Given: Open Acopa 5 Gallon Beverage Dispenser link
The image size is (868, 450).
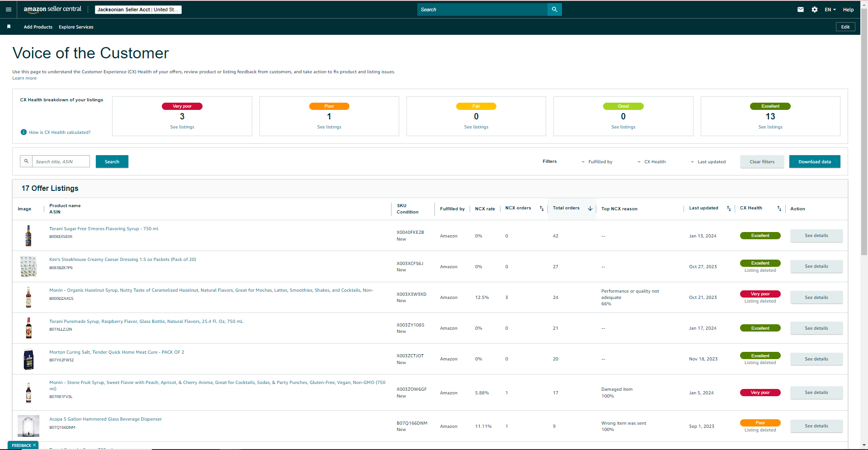Looking at the screenshot, I should click(x=105, y=419).
